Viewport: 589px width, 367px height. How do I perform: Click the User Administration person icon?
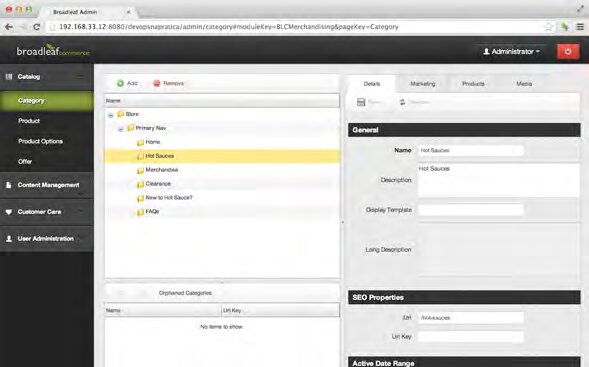tap(9, 239)
